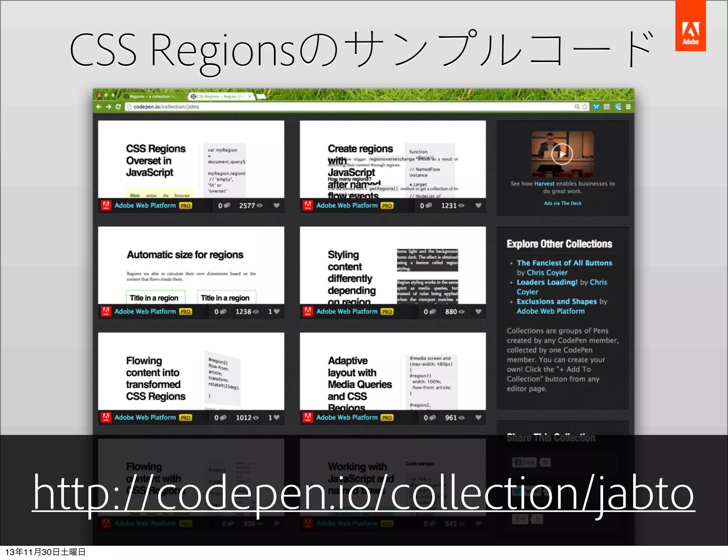Reload the page with the refresh icon
Screen dimensions: 728x560
[x=118, y=107]
